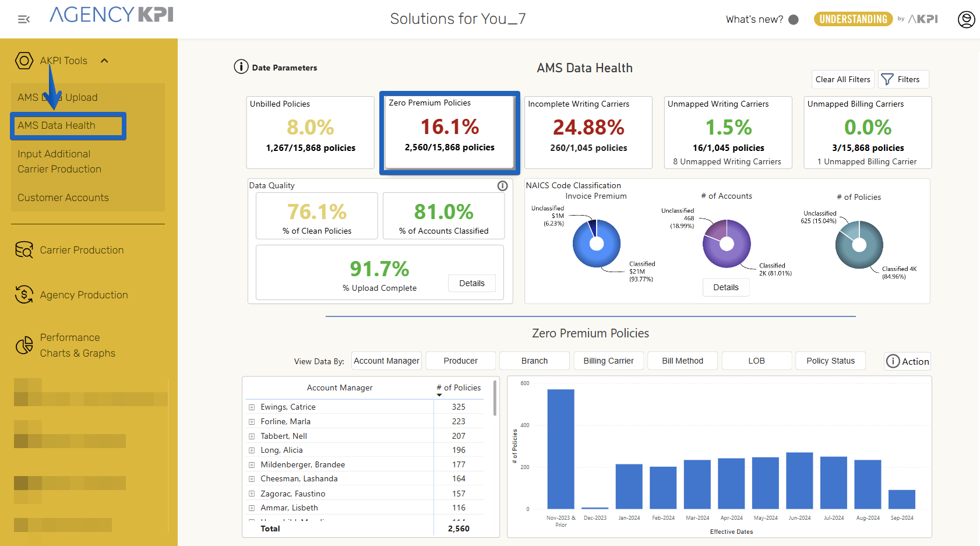
Task: Click the sort arrow under # of Policies
Action: point(439,395)
